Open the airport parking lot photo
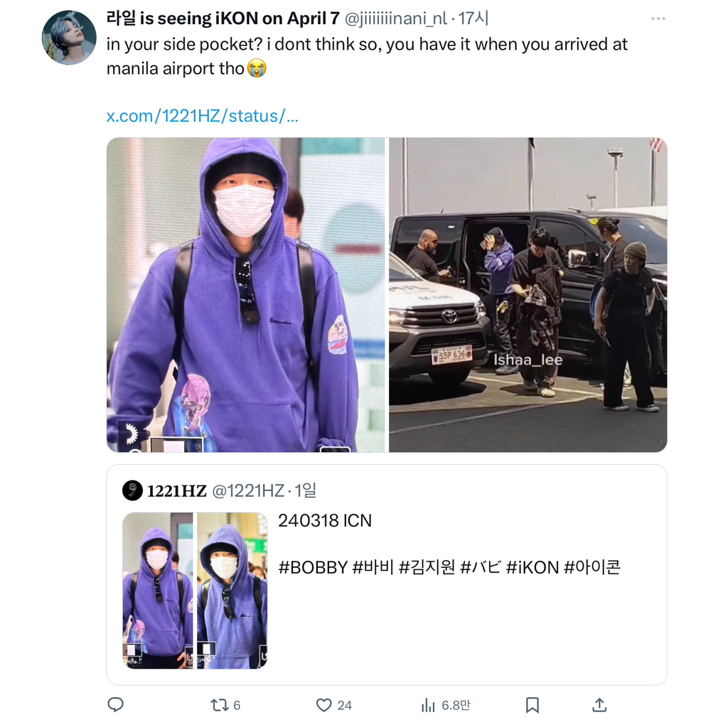728x722 pixels. pos(528,295)
